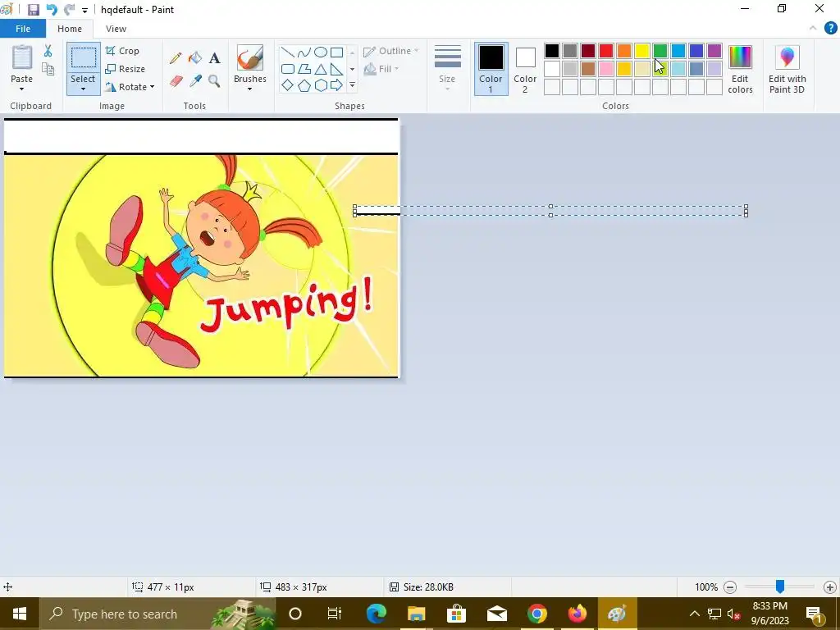
Task: Pick the red color swatch
Action: tap(606, 51)
